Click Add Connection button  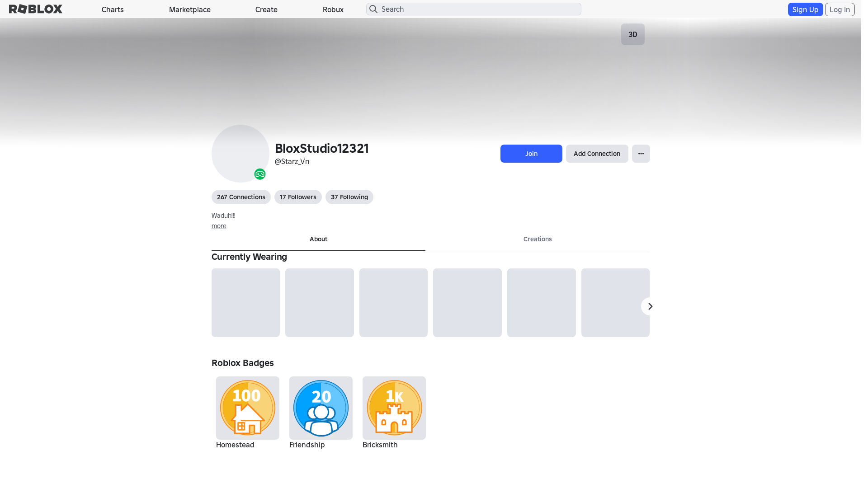(597, 154)
